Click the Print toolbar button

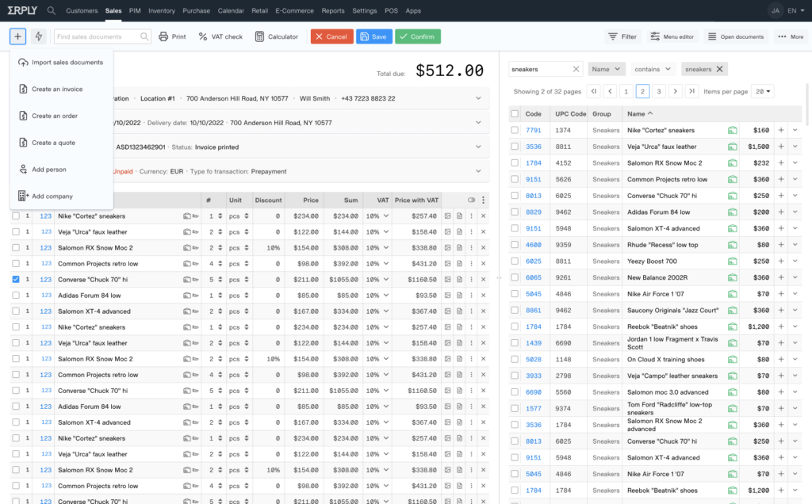pyautogui.click(x=172, y=36)
